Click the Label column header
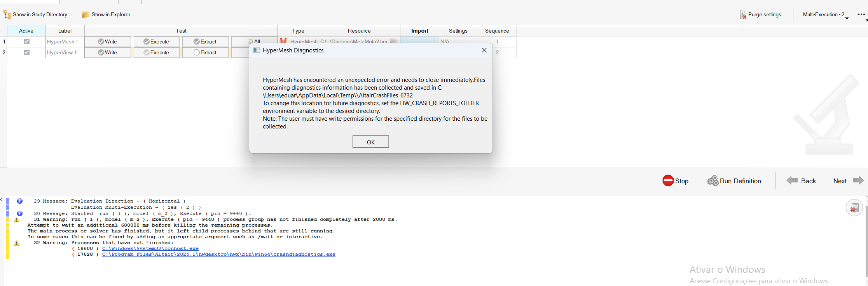 (65, 31)
